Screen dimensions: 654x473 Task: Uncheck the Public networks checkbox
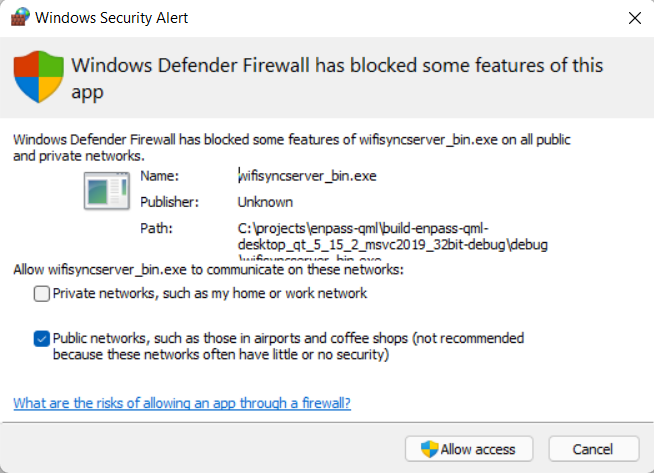pyautogui.click(x=42, y=339)
